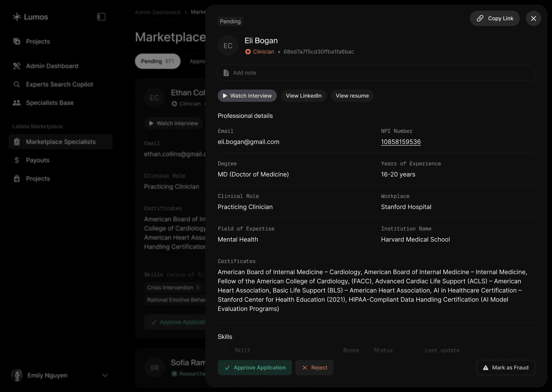552x392 pixels.
Task: Reject the application
Action: [314, 367]
